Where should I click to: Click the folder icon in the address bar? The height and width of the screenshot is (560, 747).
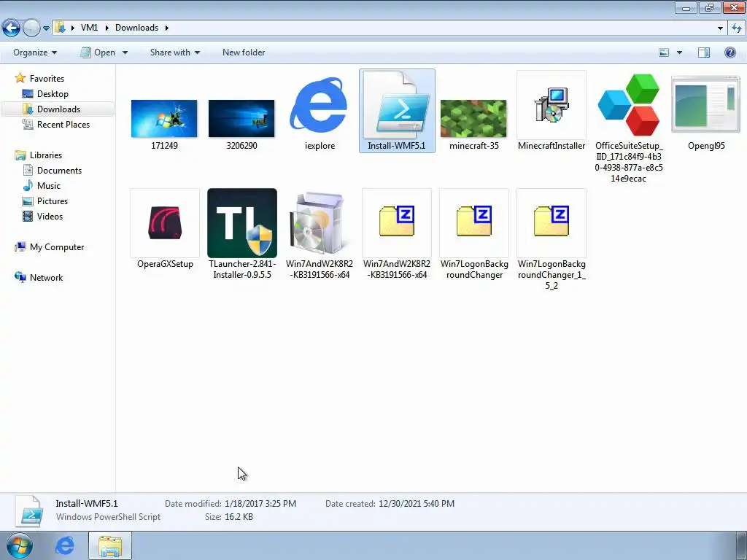[x=60, y=28]
